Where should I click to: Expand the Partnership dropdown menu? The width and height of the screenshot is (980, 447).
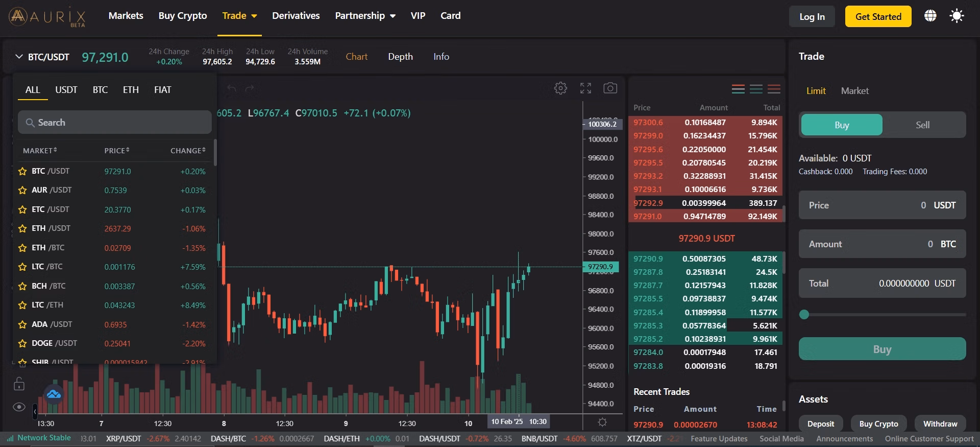tap(365, 16)
